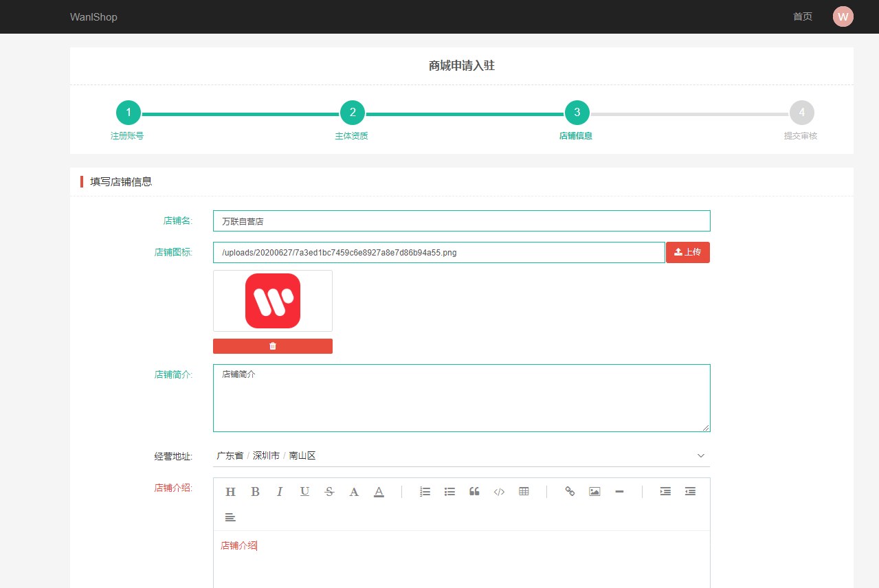The image size is (879, 588).
Task: Select step 4 提交审核 circle
Action: [801, 113]
